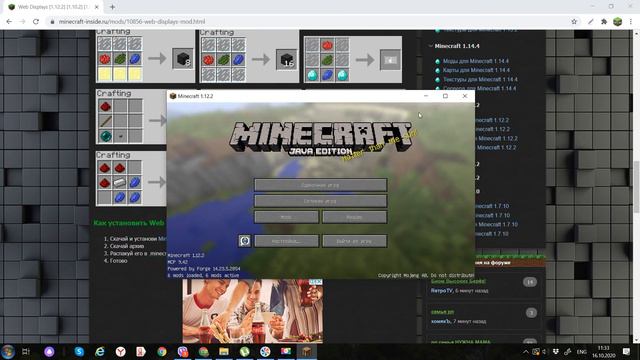640x360 pixels.
Task: Click the screen block result with count 8
Action: pyautogui.click(x=182, y=59)
